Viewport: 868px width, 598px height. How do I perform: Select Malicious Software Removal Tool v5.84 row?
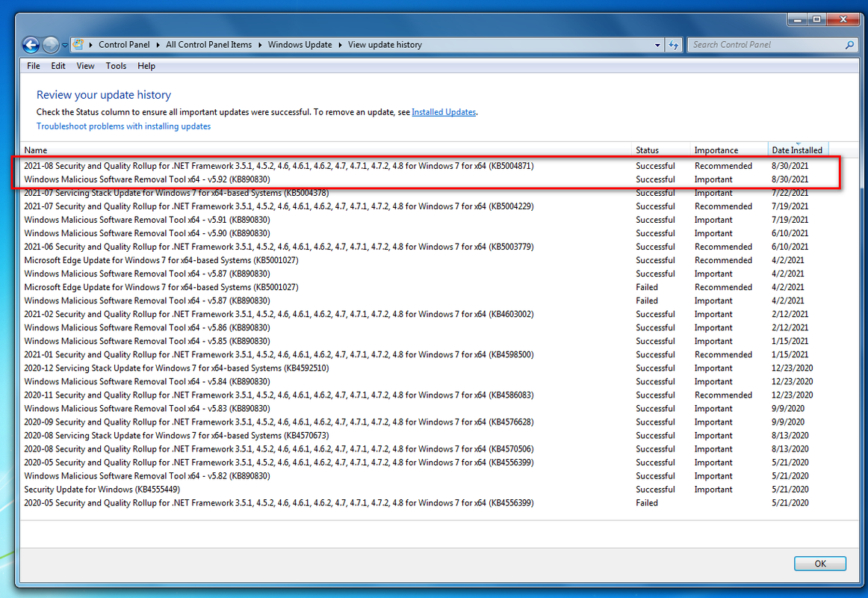click(x=425, y=381)
